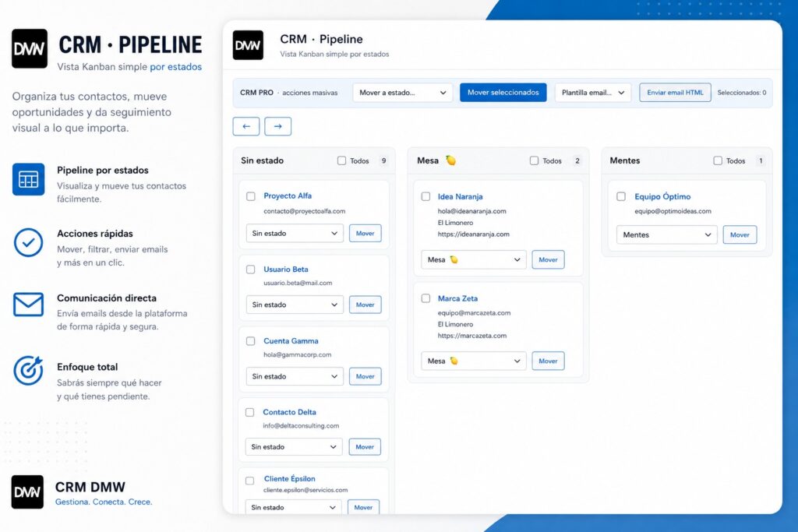Image resolution: width=798 pixels, height=532 pixels.
Task: Check Todos in the Mentes column
Action: click(x=718, y=160)
